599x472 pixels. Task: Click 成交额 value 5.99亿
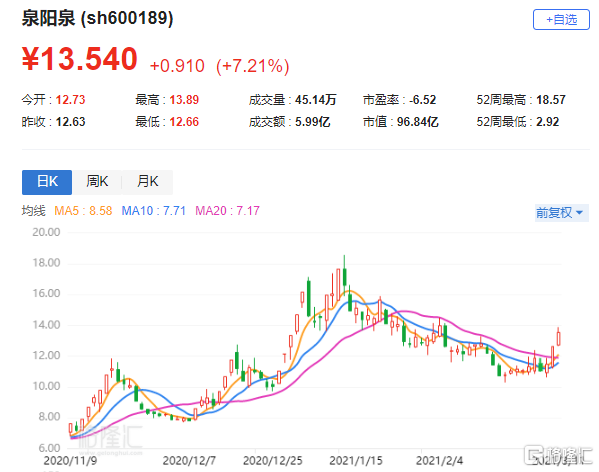312,122
